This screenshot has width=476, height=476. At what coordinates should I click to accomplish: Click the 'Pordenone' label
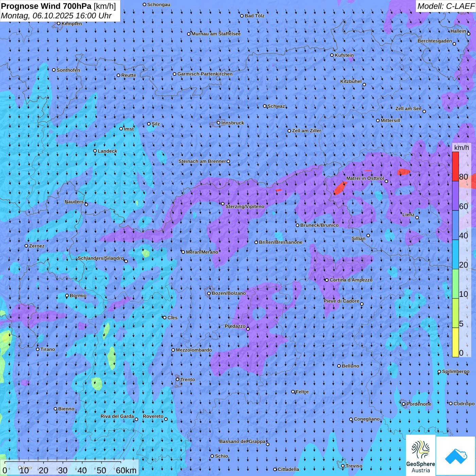point(419,404)
